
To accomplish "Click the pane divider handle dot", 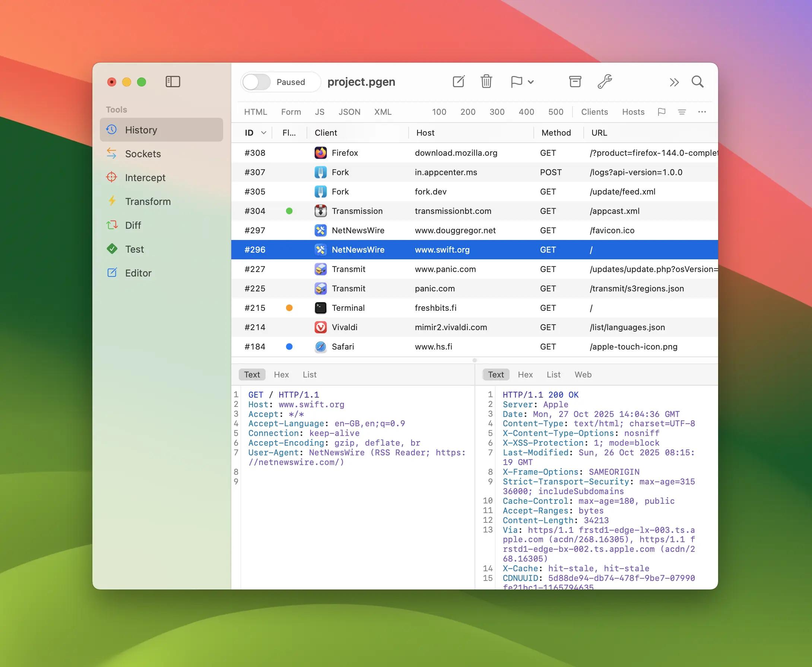I will tap(475, 360).
